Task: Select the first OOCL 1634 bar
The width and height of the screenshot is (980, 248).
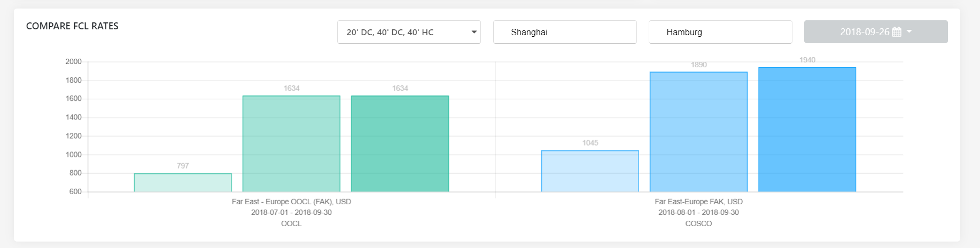Action: [x=291, y=143]
